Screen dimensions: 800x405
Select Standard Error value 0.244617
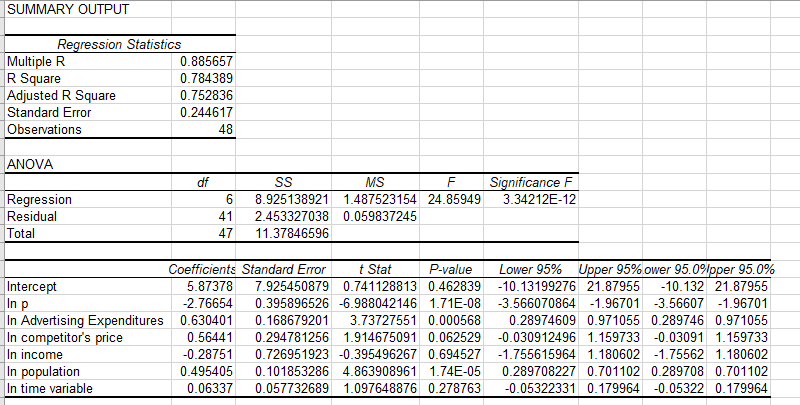206,112
